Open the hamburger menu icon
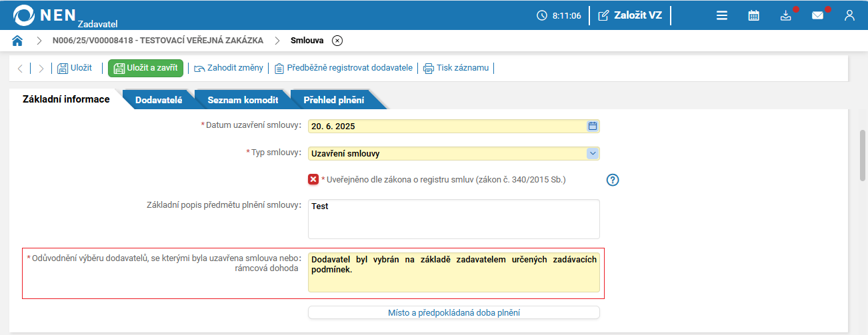Screen dimensions: 868x335 722,15
